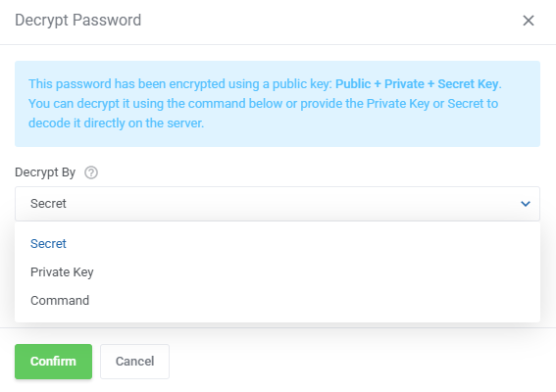This screenshot has height=392, width=556.
Task: Open the Decrypt By help tooltip icon
Action: [x=91, y=172]
